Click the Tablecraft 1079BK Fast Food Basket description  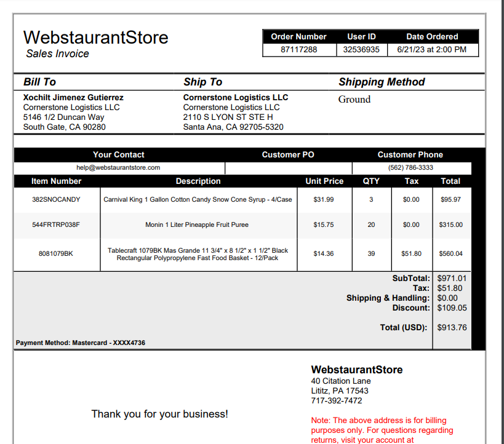click(x=198, y=254)
